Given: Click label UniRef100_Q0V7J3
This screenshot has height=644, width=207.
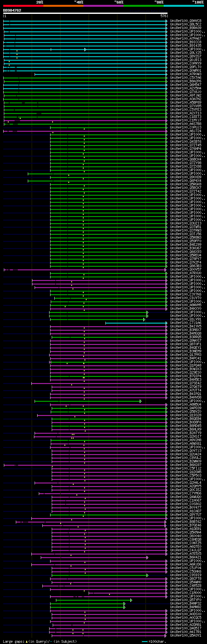Looking at the screenshot, I should tap(186, 451).
